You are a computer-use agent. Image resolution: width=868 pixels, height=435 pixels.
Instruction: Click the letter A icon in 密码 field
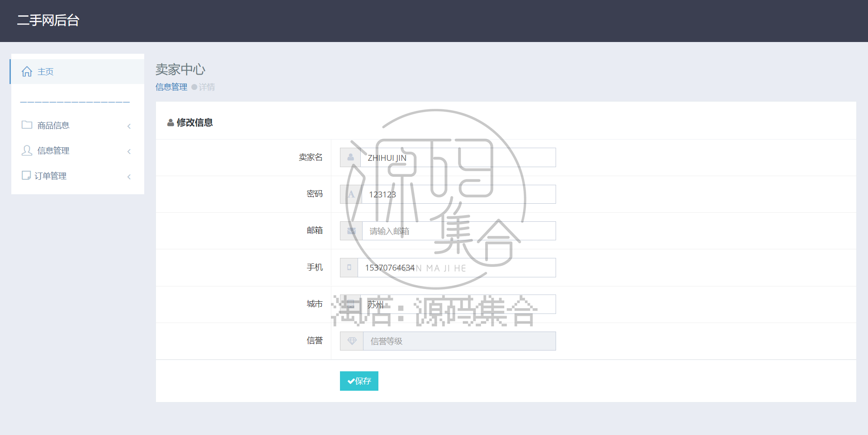point(351,194)
